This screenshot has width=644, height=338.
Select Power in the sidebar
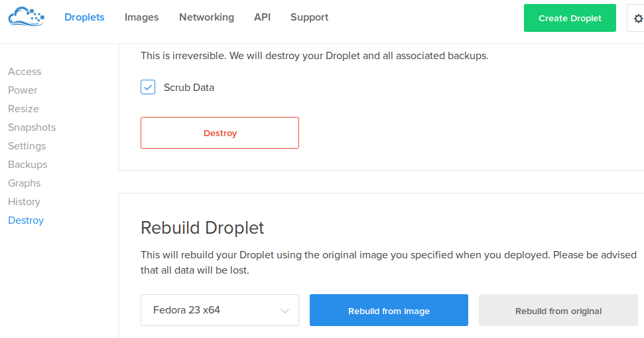click(23, 90)
